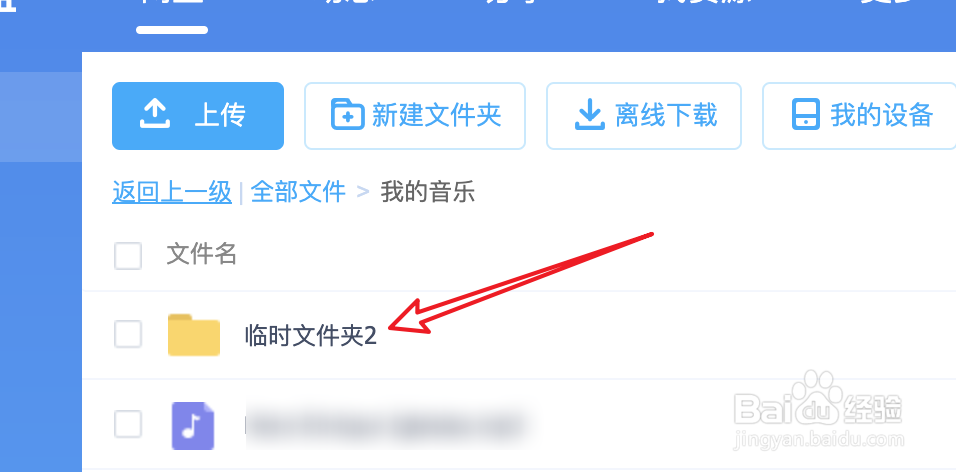Open the 临时文件夹2 folder name
The height and width of the screenshot is (472, 956).
[x=311, y=337]
